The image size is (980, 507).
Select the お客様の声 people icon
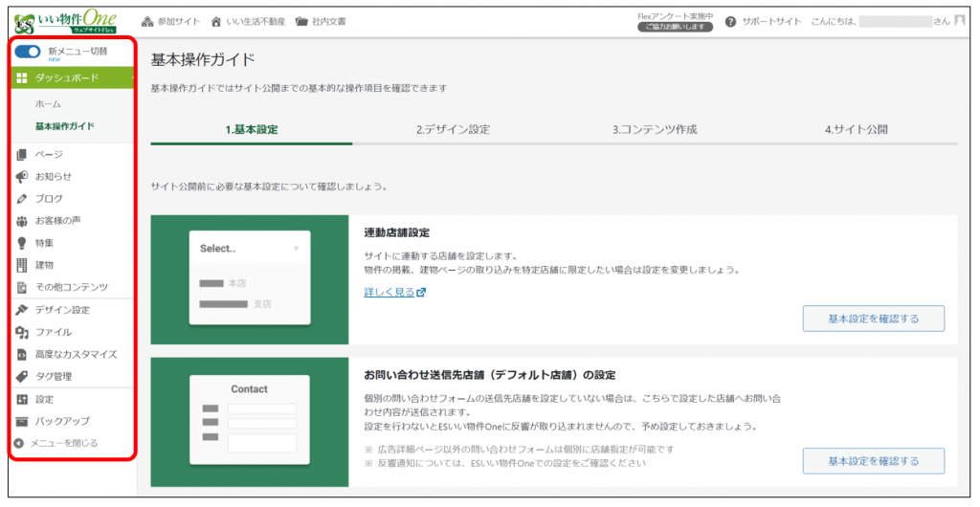[x=22, y=221]
